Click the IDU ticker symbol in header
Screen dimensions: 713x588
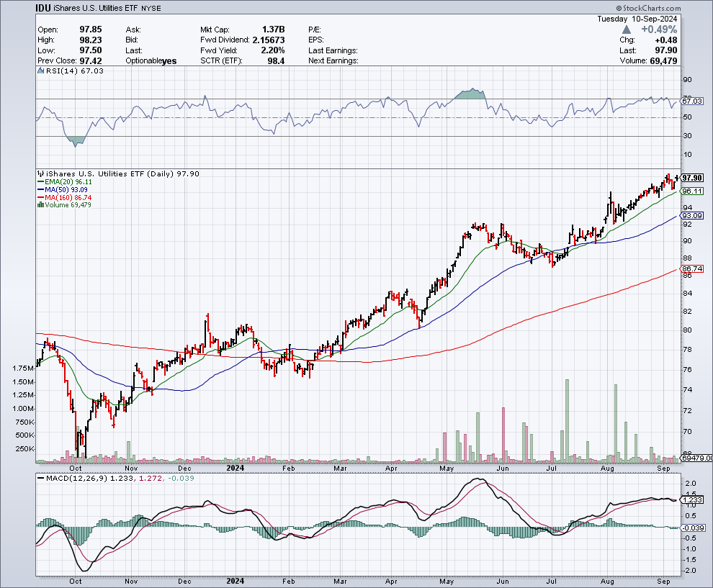(x=46, y=9)
